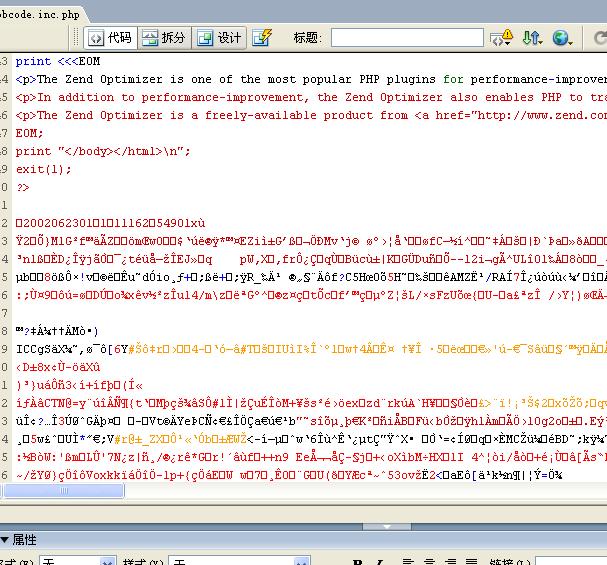
Task: Collapse the 属性 properties panel triangle
Action: point(5,539)
